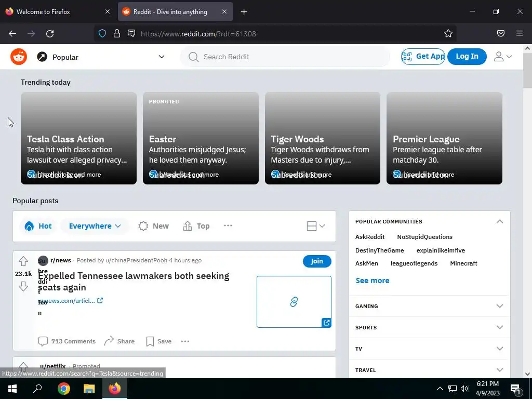Sort posts by New
Screen dimensions: 532x399
[153, 226]
